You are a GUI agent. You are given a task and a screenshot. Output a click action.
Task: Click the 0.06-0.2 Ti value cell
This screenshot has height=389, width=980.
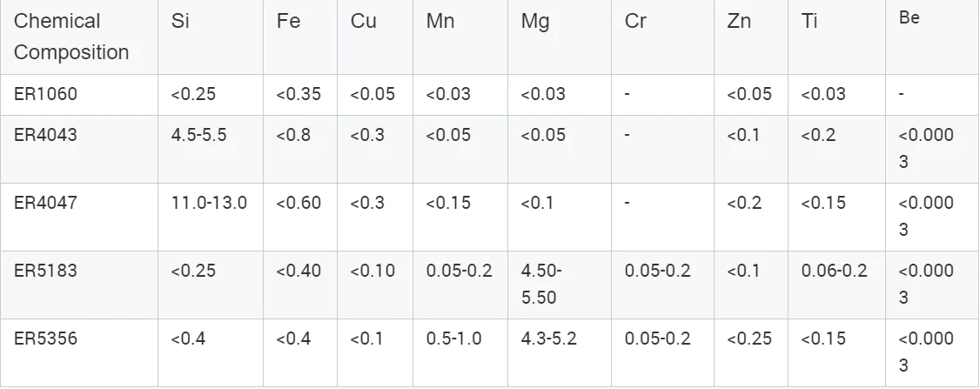(834, 271)
